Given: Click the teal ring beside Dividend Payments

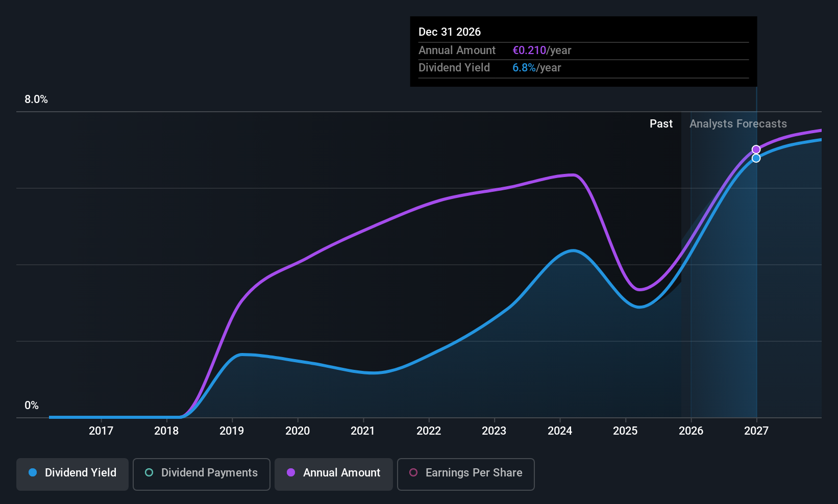Looking at the screenshot, I should pyautogui.click(x=149, y=473).
